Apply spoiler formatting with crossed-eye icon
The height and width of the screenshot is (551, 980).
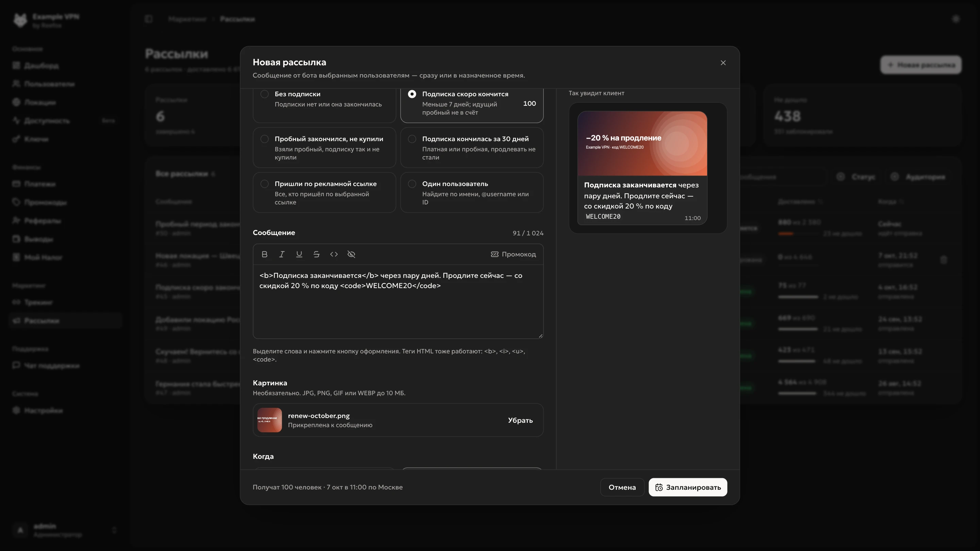(352, 254)
